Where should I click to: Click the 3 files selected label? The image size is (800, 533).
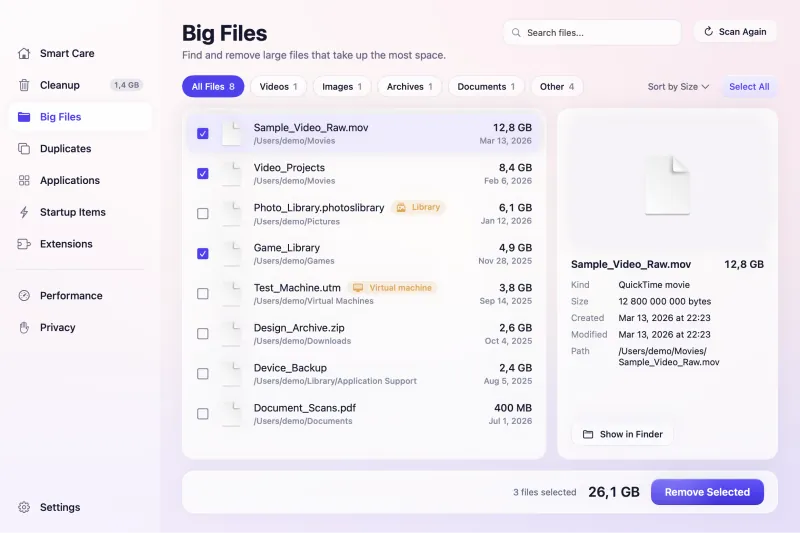point(544,492)
